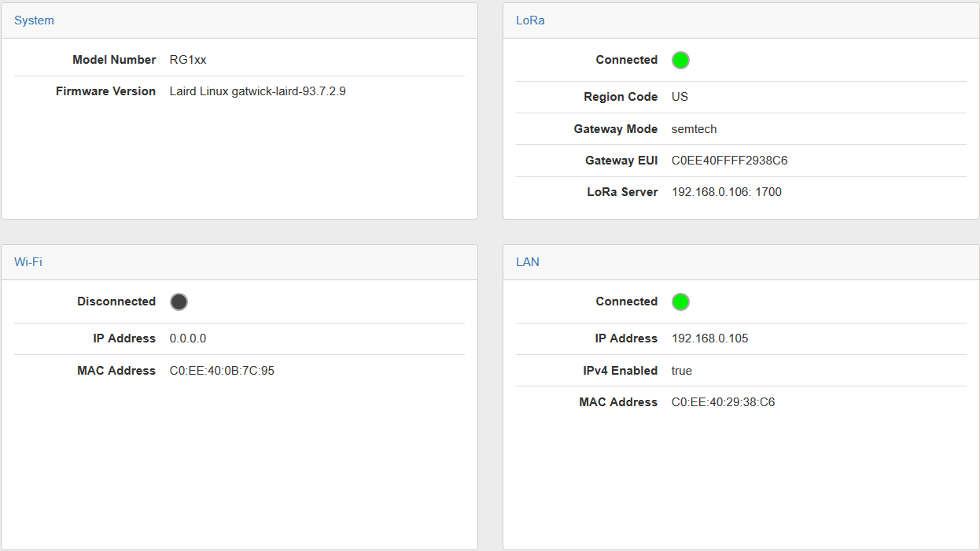Click the gray Wi-Fi Disconnected status indicator
Image resolution: width=980 pixels, height=551 pixels.
click(x=179, y=301)
